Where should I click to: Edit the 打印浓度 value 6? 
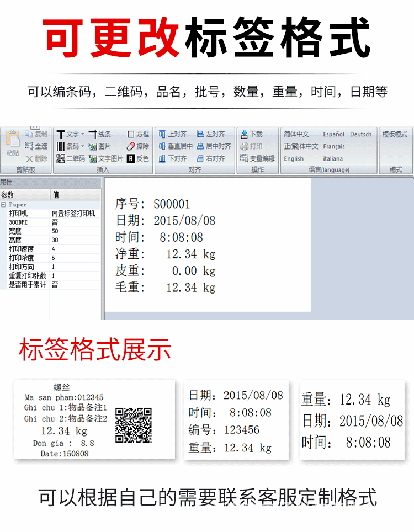pos(75,258)
